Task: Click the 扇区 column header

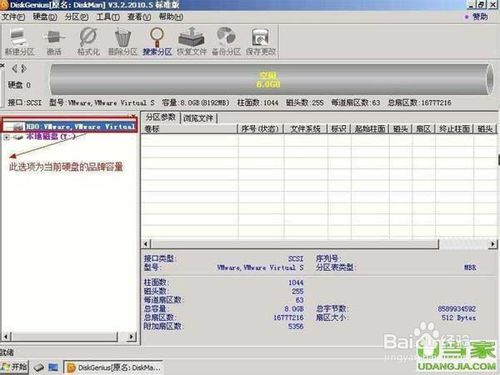Action: pyautogui.click(x=423, y=129)
